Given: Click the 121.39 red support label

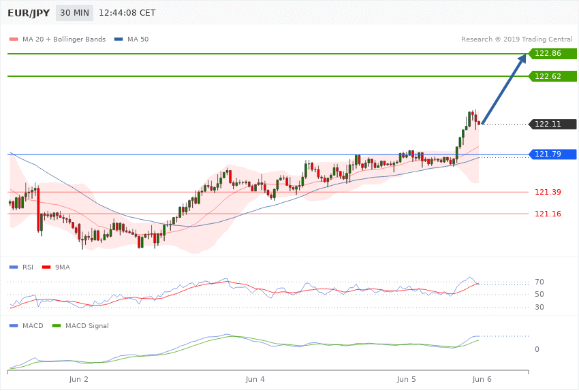Looking at the screenshot, I should pos(548,192).
